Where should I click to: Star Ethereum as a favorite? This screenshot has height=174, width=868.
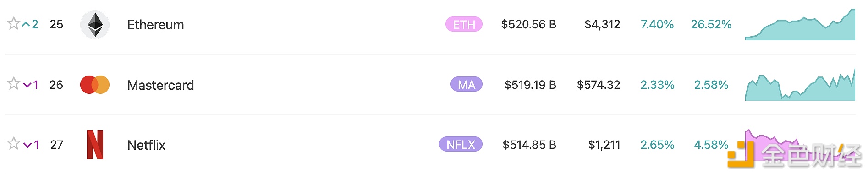(13, 23)
